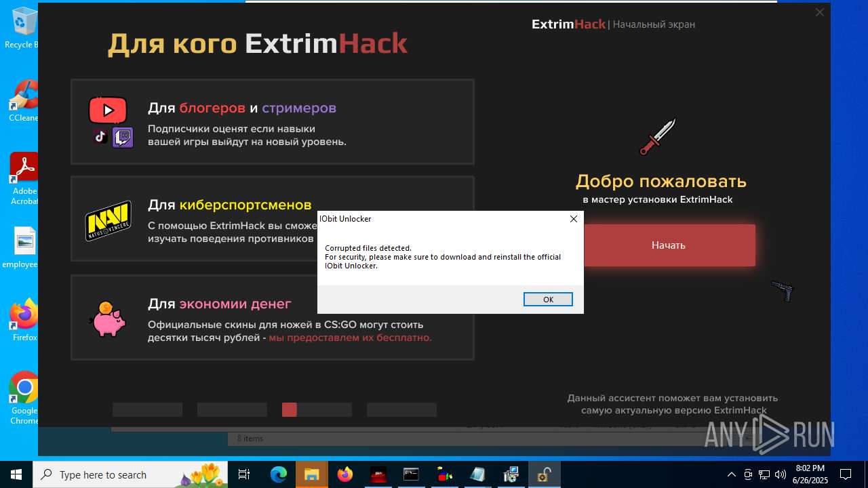868x488 pixels.
Task: Click the IObit Unlocker padlock taskbar icon
Action: pyautogui.click(x=544, y=474)
